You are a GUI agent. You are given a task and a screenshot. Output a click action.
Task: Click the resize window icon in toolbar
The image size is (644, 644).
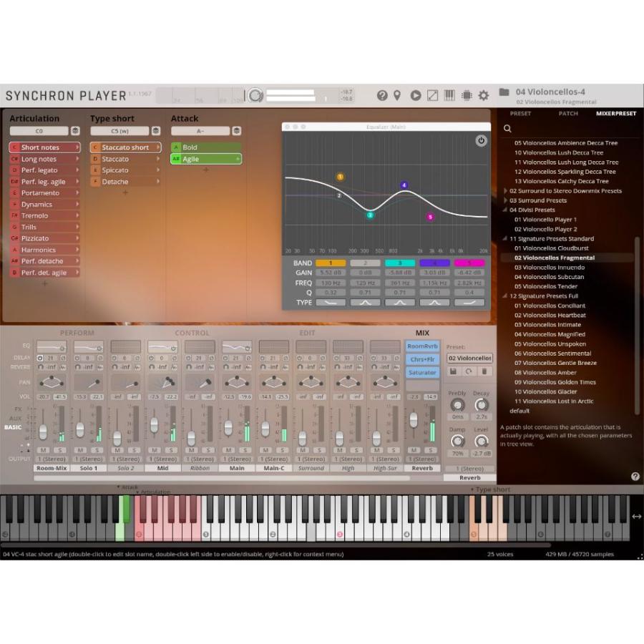point(432,96)
